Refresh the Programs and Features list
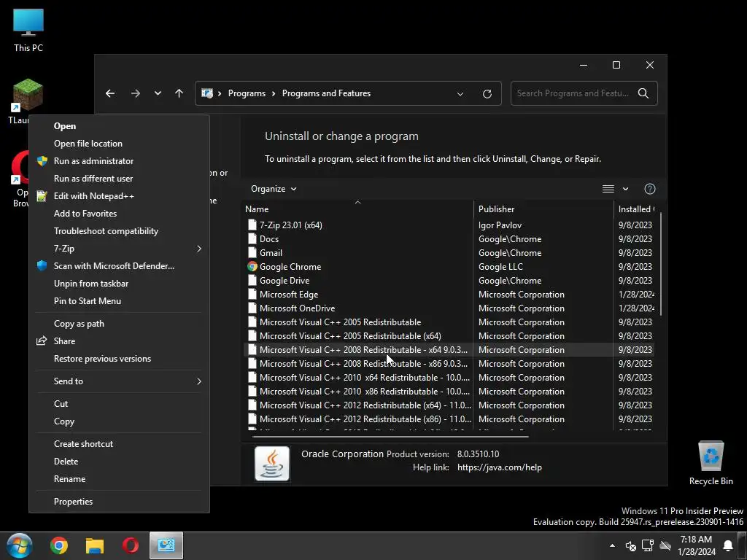Screen dimensions: 747x560 [x=487, y=94]
